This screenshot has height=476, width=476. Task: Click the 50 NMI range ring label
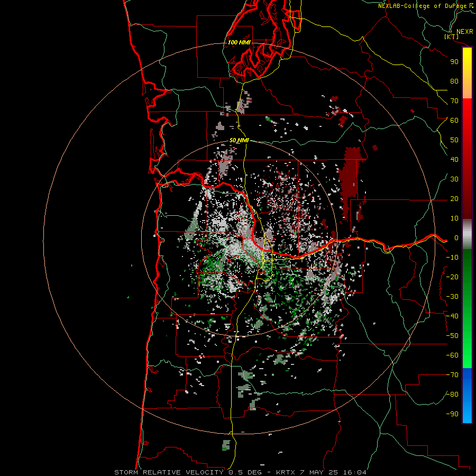[x=239, y=140]
